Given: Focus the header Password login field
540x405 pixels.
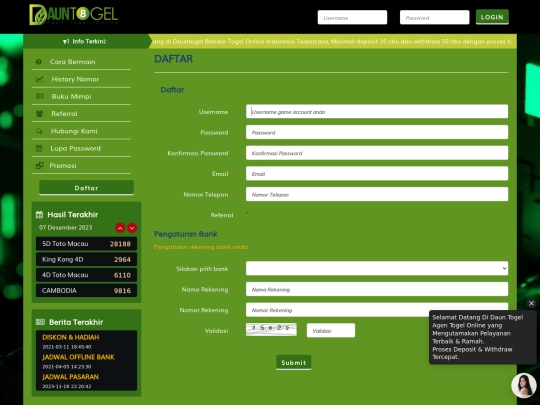Looking at the screenshot, I should tap(435, 17).
